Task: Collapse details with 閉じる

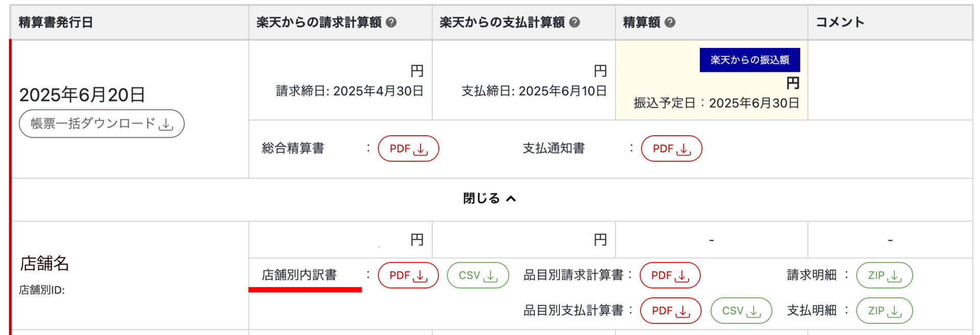Action: point(481,199)
